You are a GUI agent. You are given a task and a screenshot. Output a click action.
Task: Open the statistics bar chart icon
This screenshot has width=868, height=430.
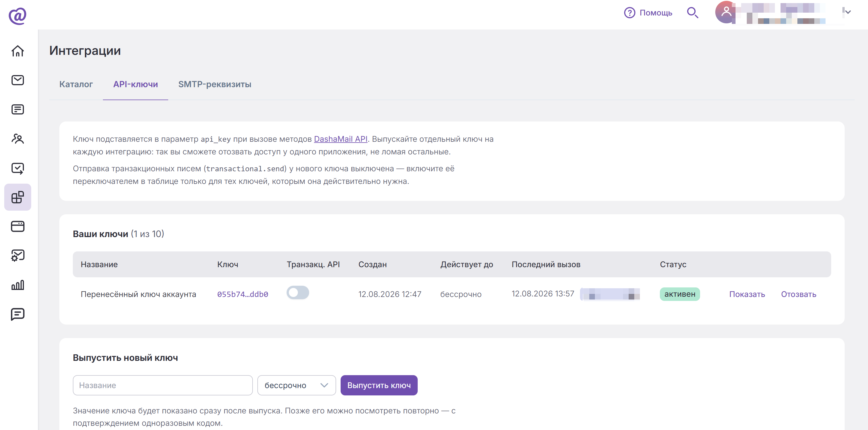pos(17,285)
